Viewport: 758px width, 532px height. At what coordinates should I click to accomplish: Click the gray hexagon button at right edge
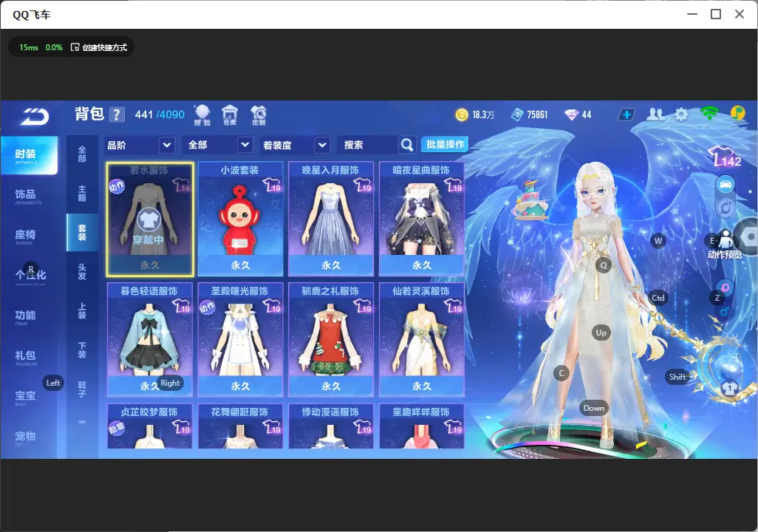point(748,237)
